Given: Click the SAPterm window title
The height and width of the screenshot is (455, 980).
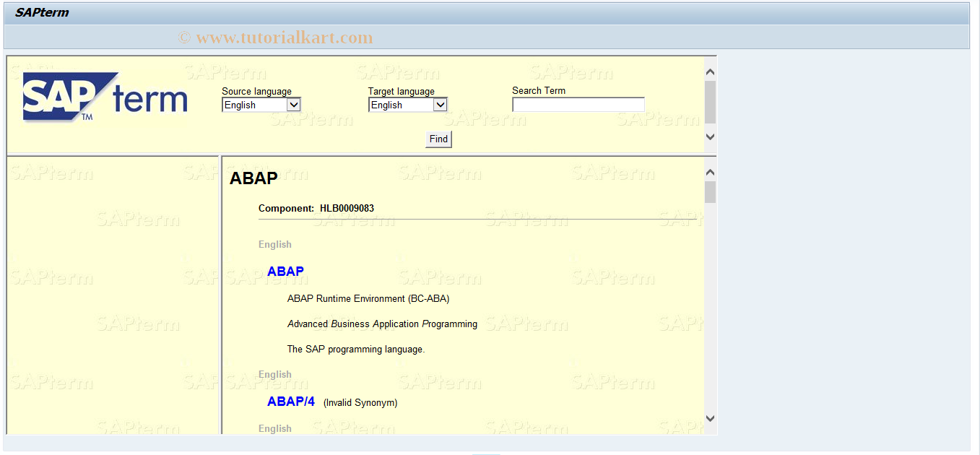Looking at the screenshot, I should (x=42, y=12).
